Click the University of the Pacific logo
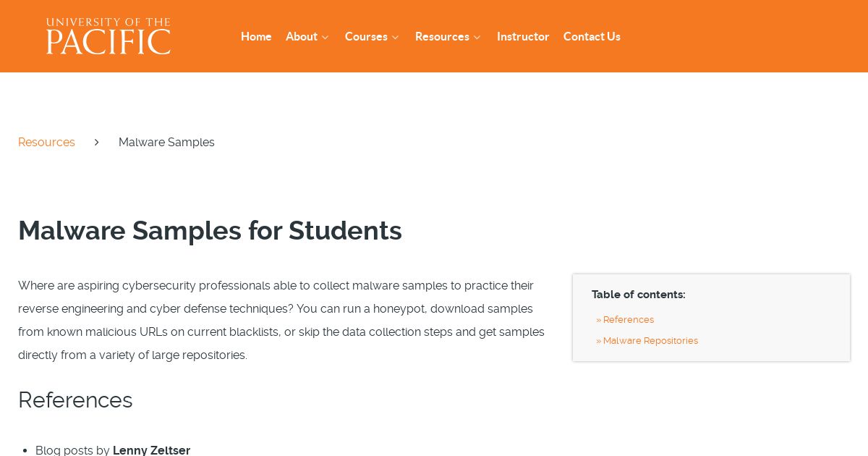 point(109,36)
